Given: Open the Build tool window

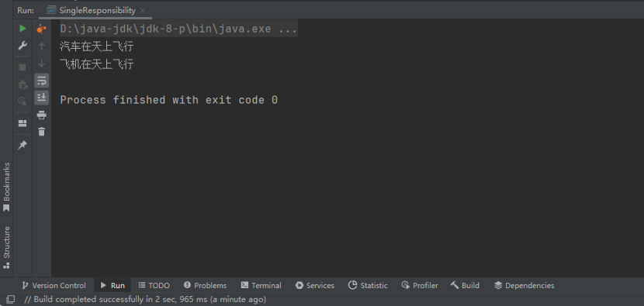Looking at the screenshot, I should [465, 286].
